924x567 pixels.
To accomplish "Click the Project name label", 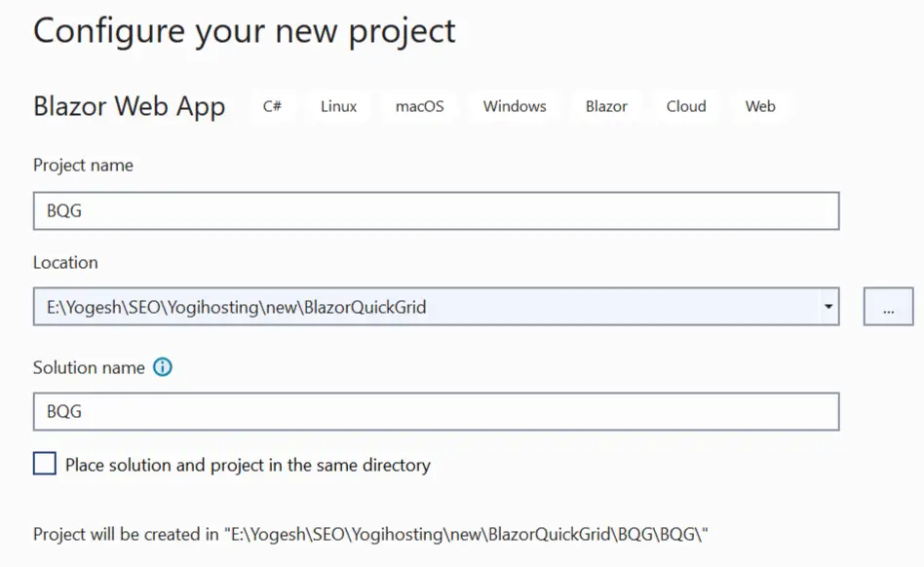I will click(83, 166).
